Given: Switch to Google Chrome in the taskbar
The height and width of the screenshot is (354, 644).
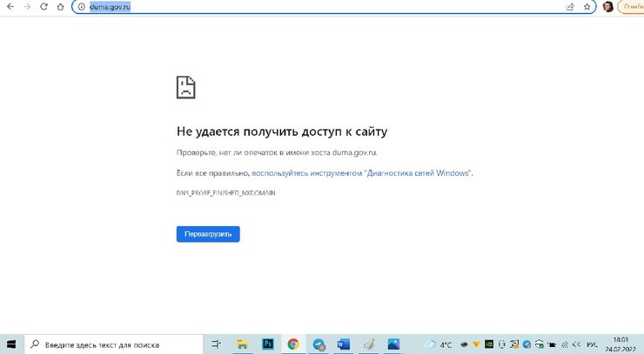Looking at the screenshot, I should click(x=293, y=344).
